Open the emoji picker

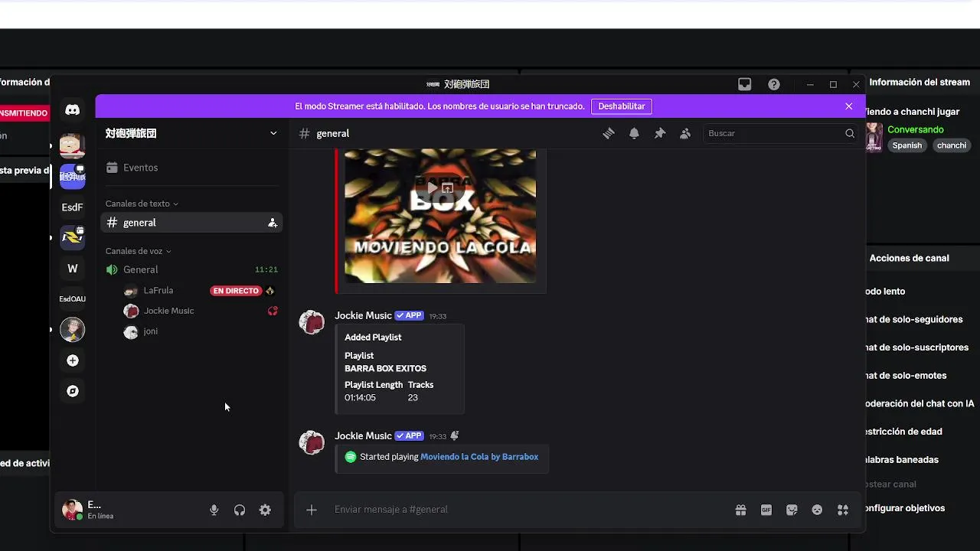817,510
